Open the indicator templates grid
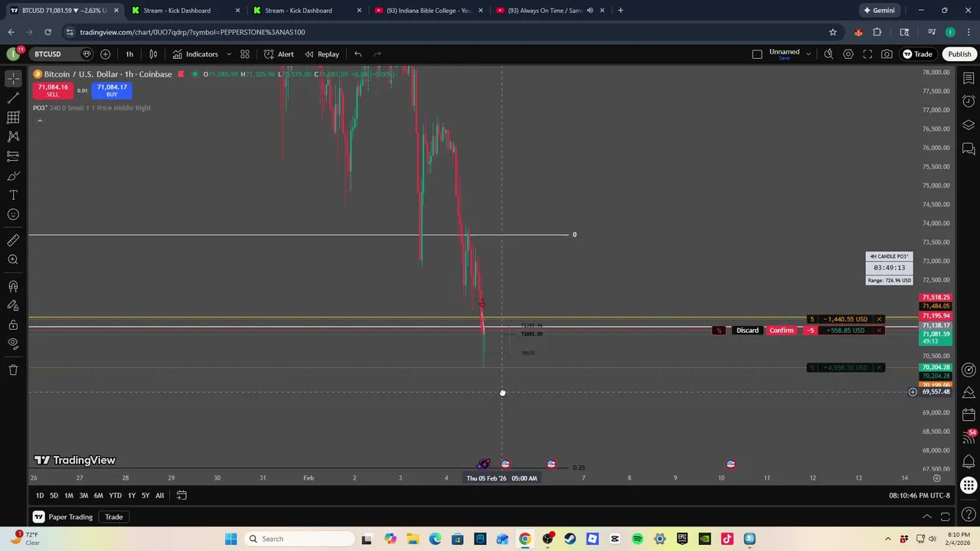Screen dimensions: 980x551 pos(245,54)
